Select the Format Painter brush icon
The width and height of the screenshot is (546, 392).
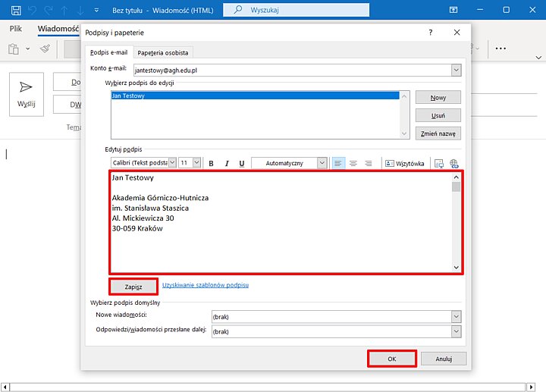point(45,49)
